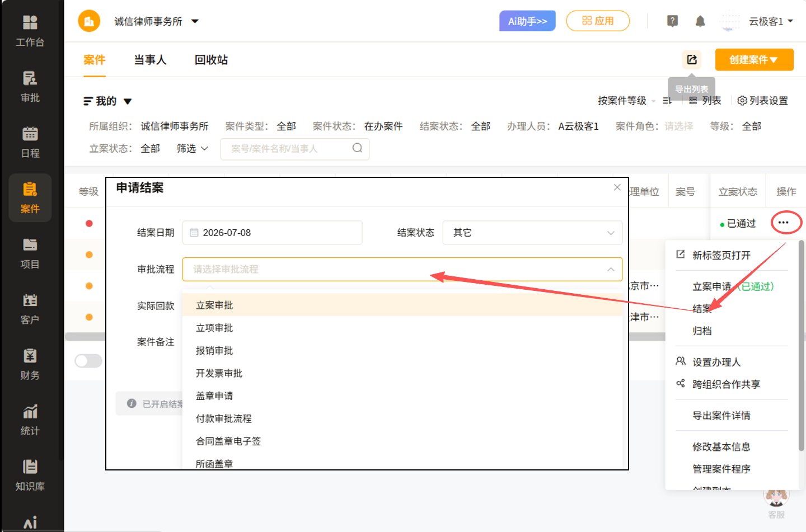Open the 审批 sidebar section
The height and width of the screenshot is (532, 806).
(30, 78)
